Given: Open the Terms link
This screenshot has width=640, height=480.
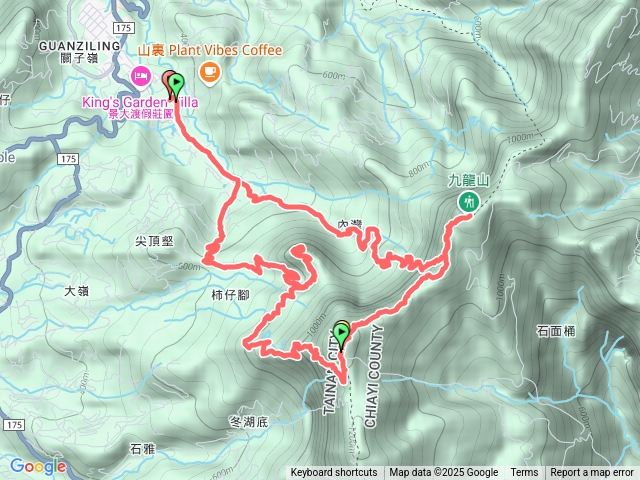Looking at the screenshot, I should tap(524, 473).
